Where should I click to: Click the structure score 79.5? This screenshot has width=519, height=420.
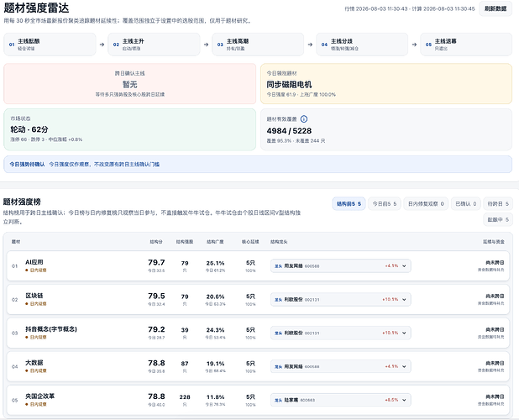point(156,296)
